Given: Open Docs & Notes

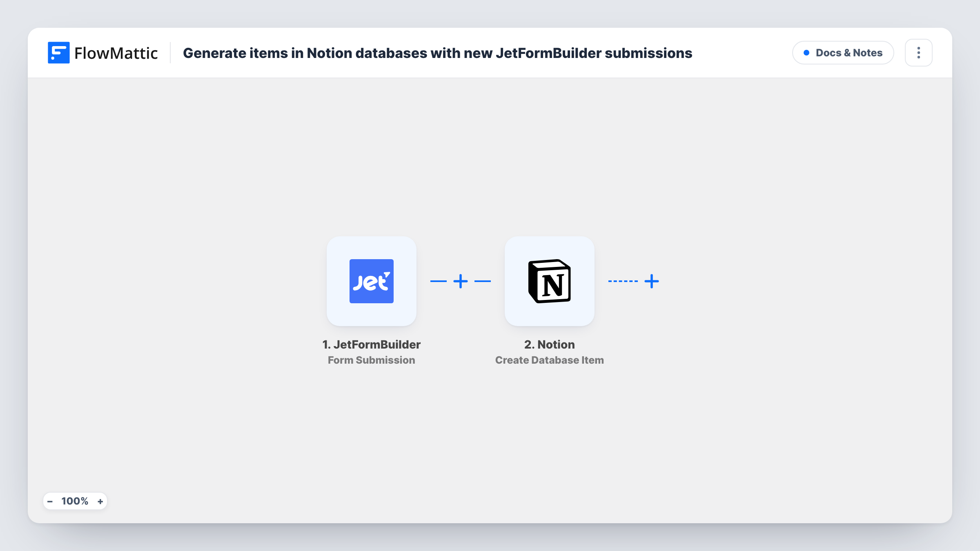Looking at the screenshot, I should [843, 53].
